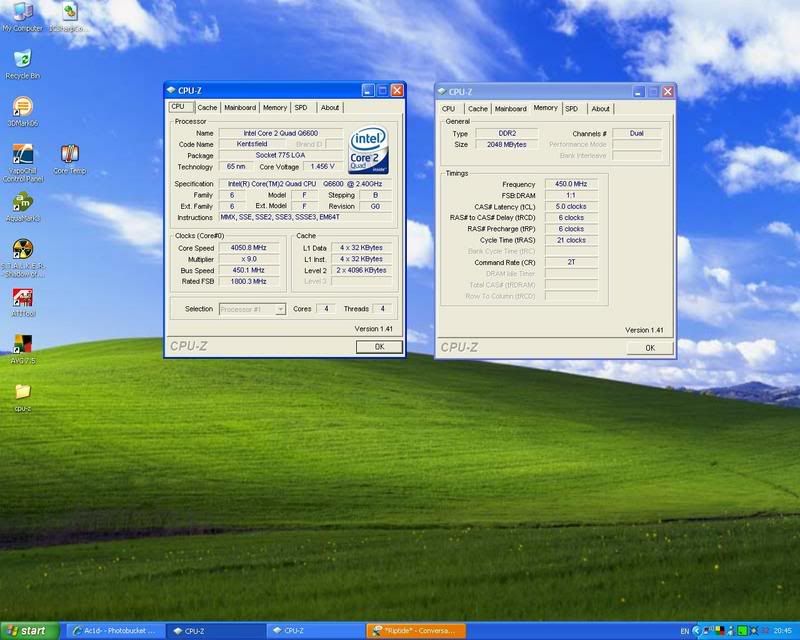The height and width of the screenshot is (640, 800).
Task: Click the Channels # value Dual
Action: point(637,133)
